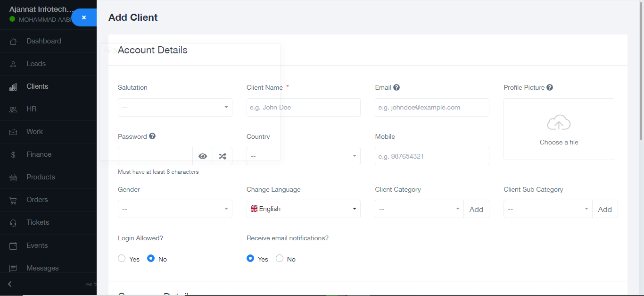Select No for email notifications
Image resolution: width=644 pixels, height=296 pixels.
280,259
